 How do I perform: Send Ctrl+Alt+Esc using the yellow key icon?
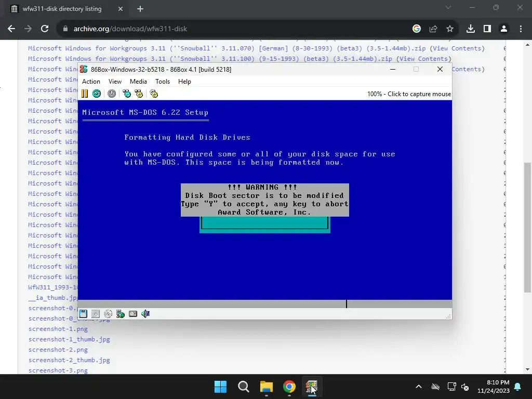coord(139,94)
